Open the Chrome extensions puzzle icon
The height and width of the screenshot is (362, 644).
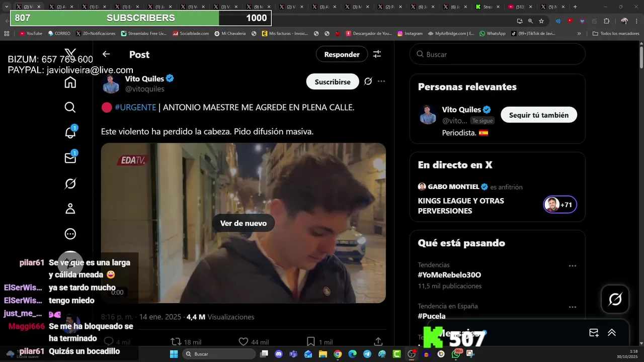(606, 21)
